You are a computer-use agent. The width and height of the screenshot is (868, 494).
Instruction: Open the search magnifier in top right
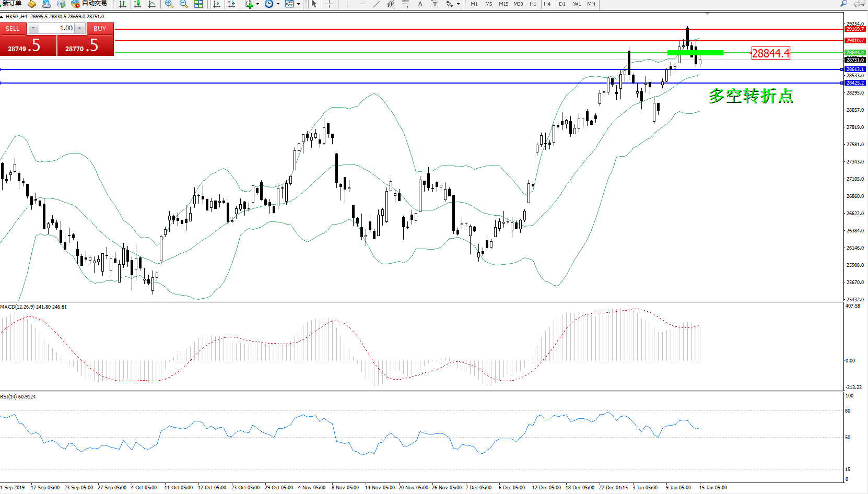(843, 4)
